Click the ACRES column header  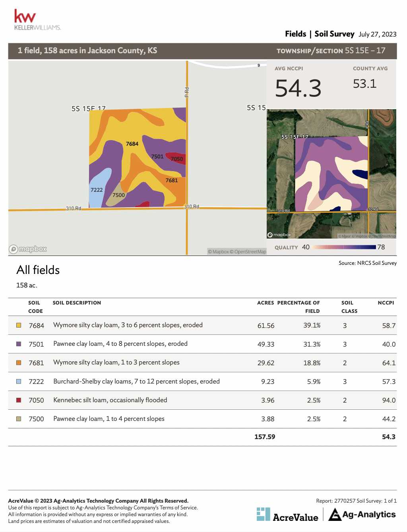[x=266, y=303]
